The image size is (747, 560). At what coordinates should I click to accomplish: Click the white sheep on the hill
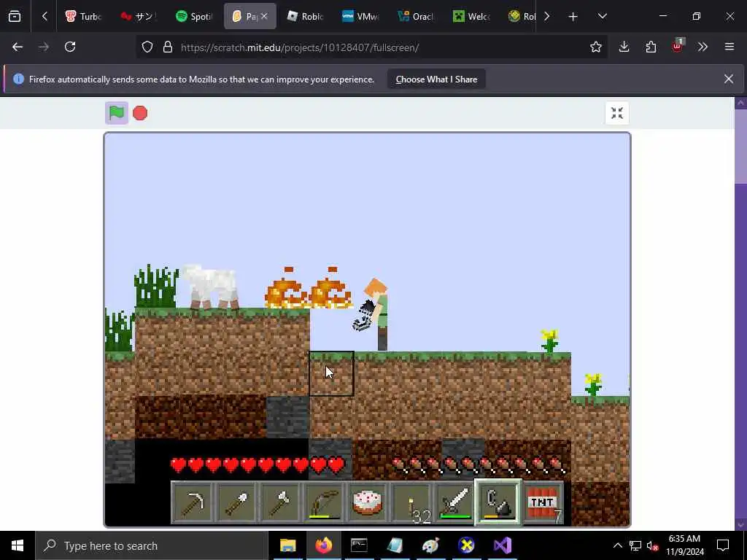click(211, 287)
